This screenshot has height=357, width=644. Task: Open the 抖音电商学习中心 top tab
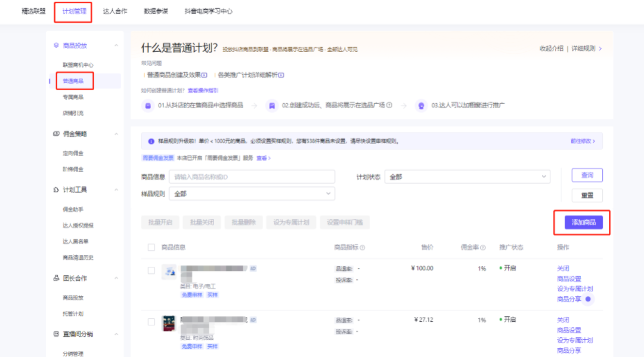pos(208,11)
